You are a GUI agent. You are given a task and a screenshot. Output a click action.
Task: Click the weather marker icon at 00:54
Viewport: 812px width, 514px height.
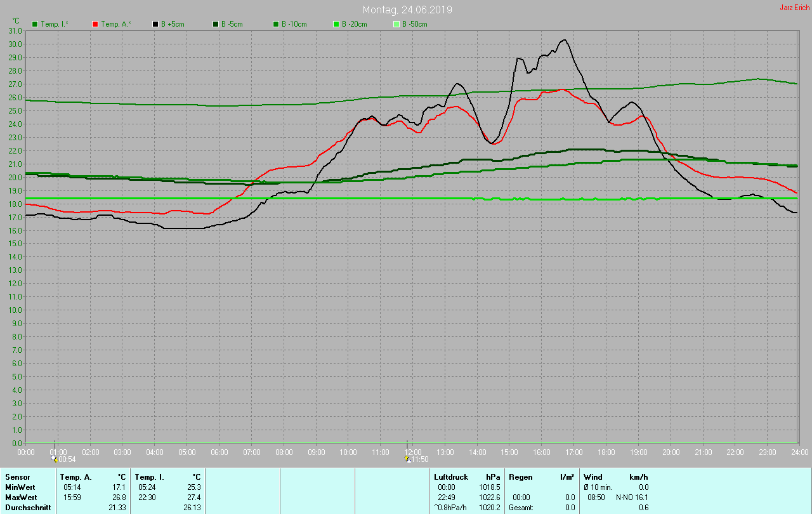[55, 458]
